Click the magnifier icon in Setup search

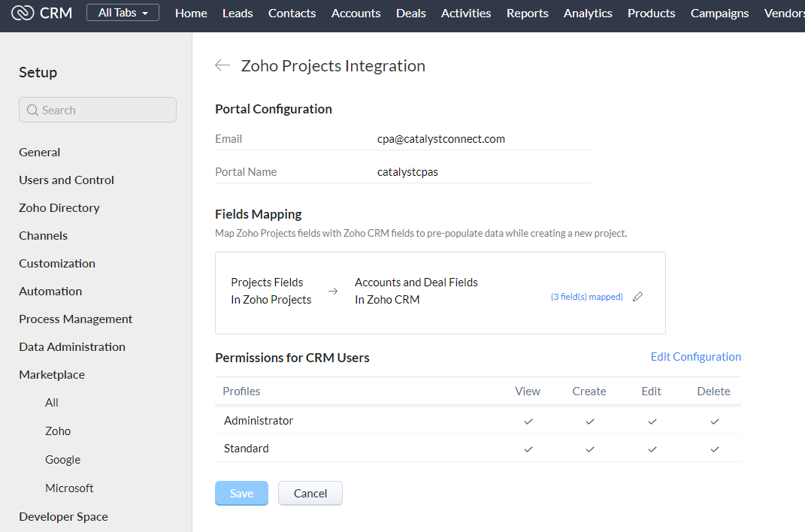pos(32,110)
